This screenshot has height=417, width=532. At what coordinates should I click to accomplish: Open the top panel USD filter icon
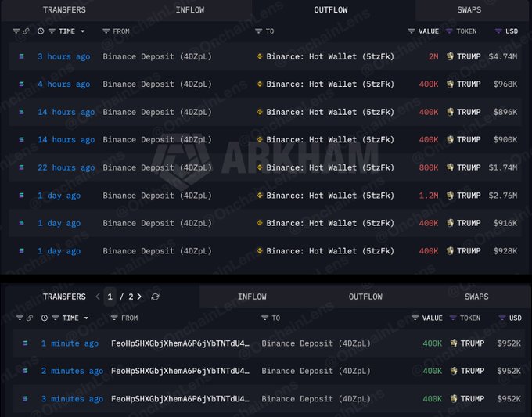(498, 31)
